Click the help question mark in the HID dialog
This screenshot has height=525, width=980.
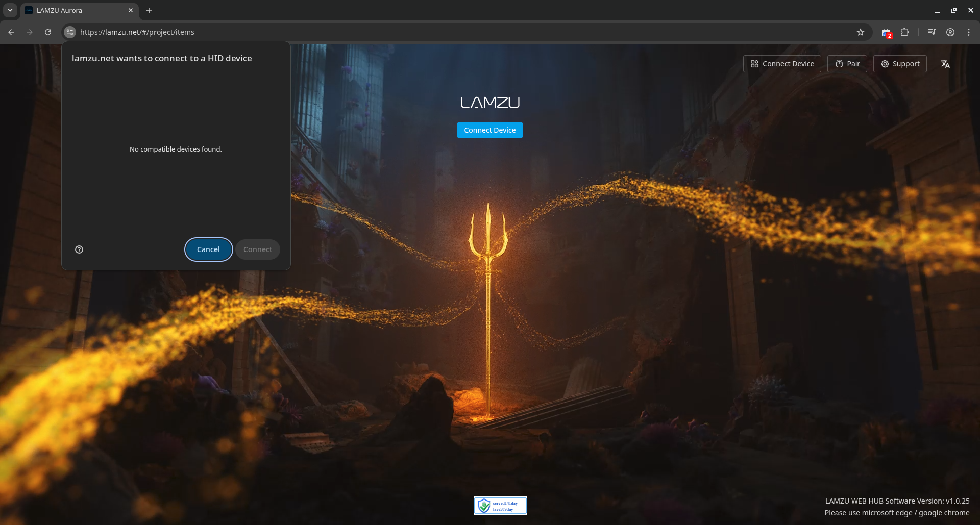click(79, 249)
